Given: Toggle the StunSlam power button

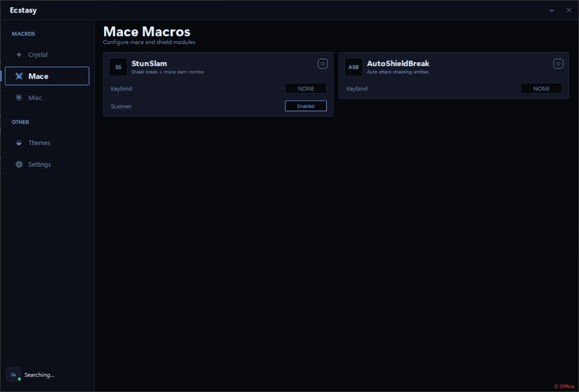Looking at the screenshot, I should point(322,64).
